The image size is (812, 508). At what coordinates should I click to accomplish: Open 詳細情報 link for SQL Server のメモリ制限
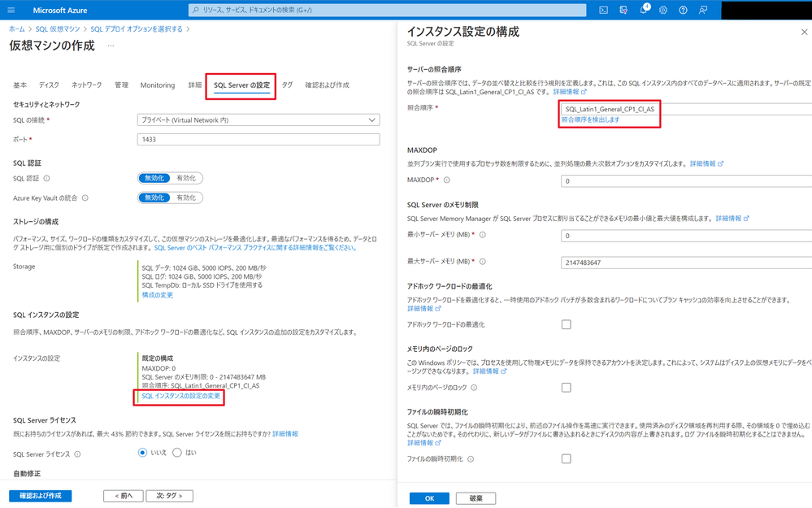click(732, 219)
